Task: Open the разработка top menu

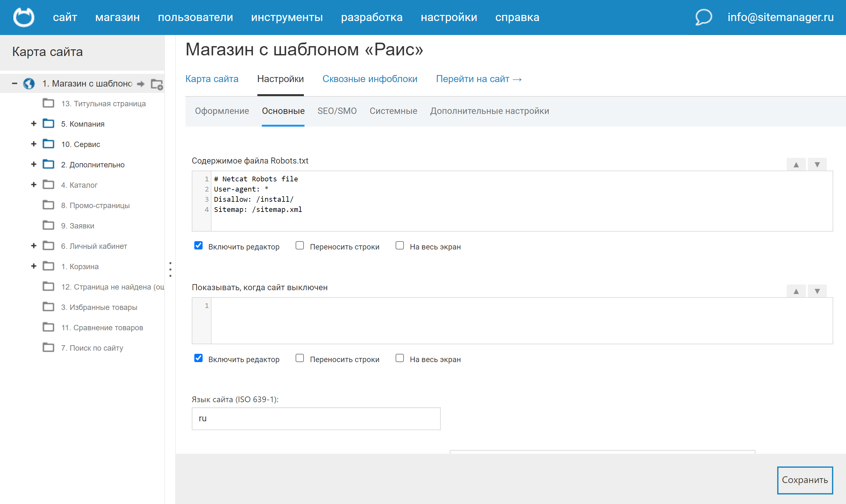Action: 371,17
